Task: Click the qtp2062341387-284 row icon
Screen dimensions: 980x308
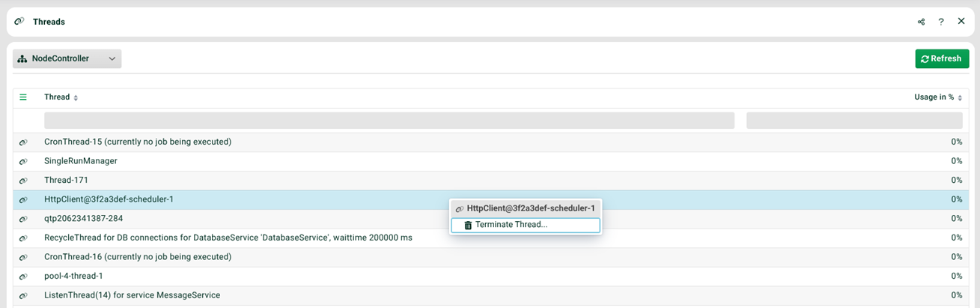Action: point(23,219)
